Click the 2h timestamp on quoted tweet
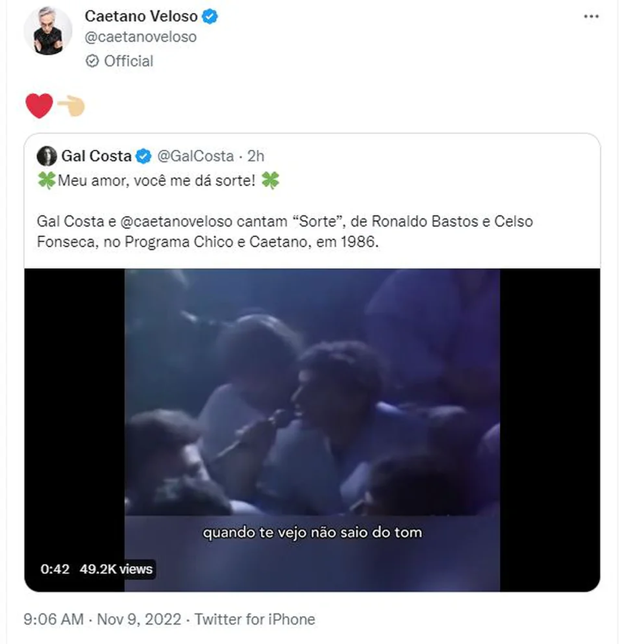The image size is (644, 644). [256, 156]
